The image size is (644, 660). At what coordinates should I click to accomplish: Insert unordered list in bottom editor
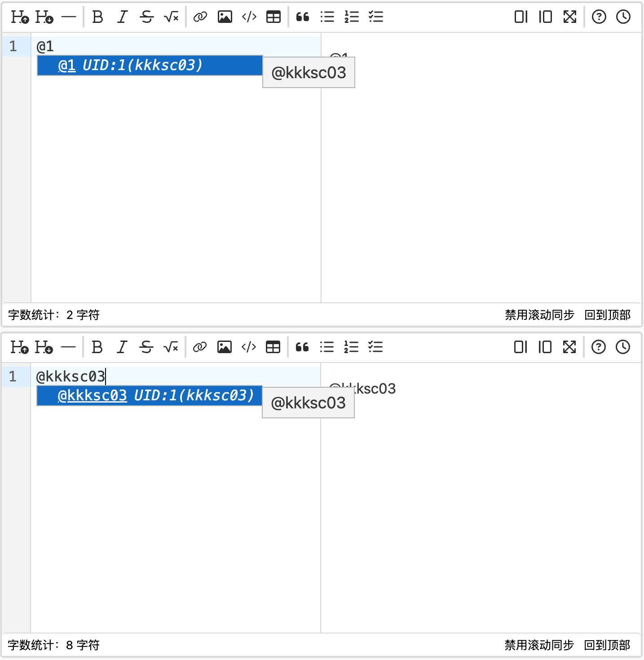point(327,347)
